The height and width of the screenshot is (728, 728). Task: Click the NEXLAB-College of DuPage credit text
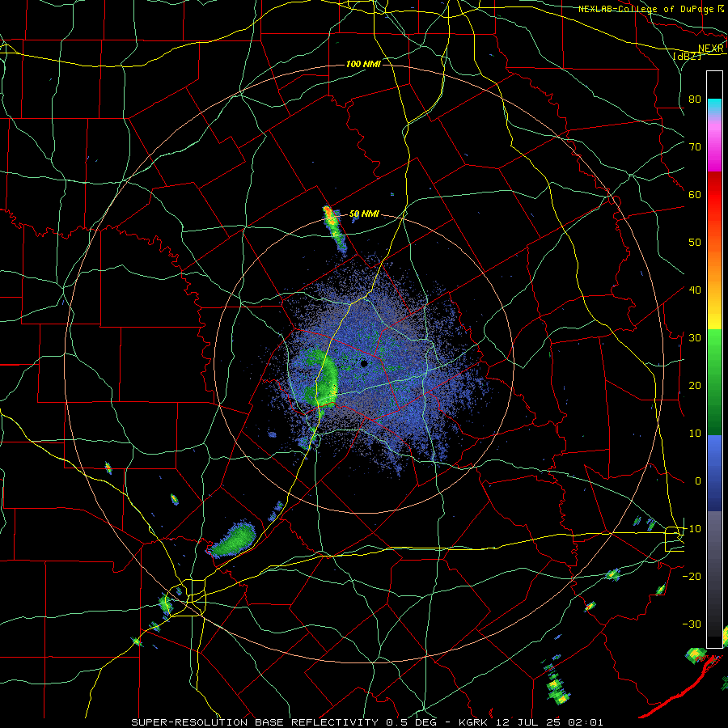[650, 9]
